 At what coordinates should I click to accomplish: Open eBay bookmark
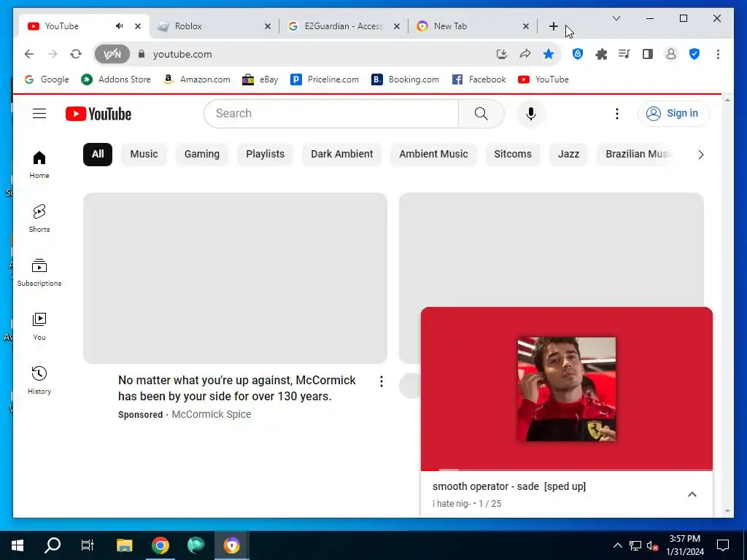[260, 79]
